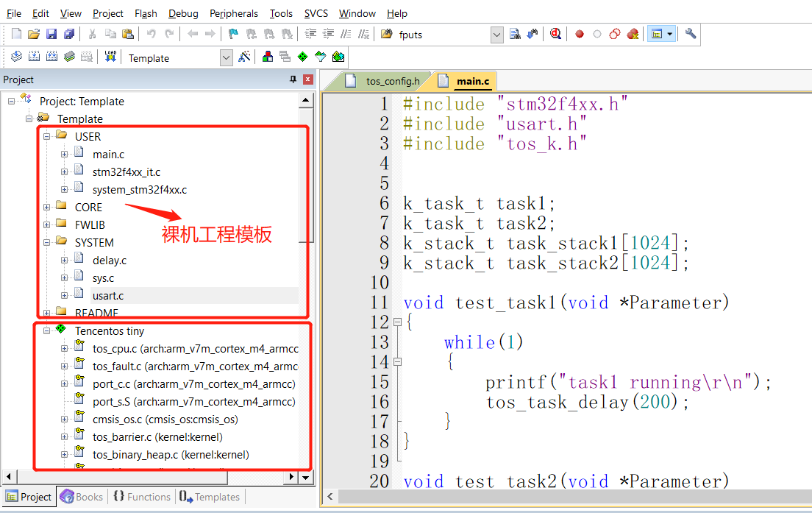Click the Indent selection icon
Image resolution: width=812 pixels, height=513 pixels.
coord(310,34)
